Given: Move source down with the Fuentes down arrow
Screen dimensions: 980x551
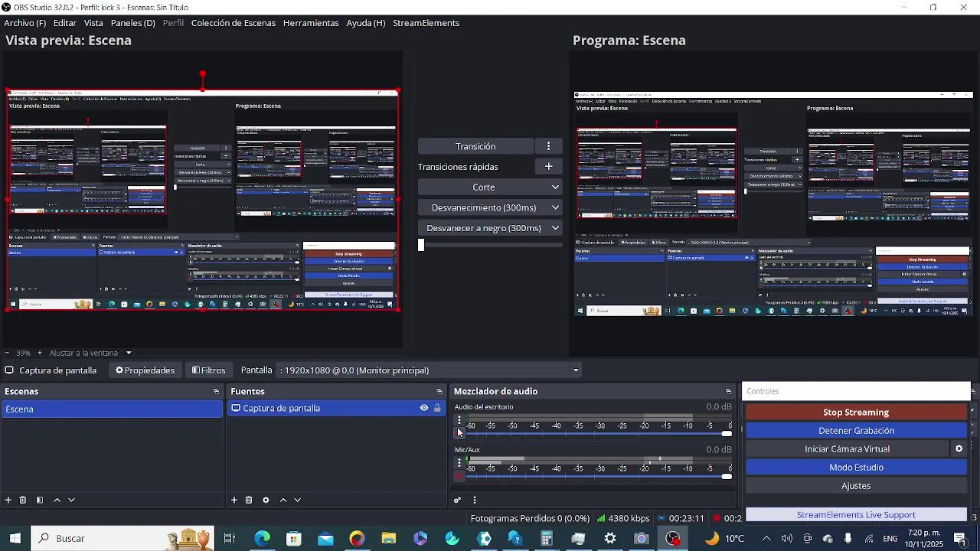Looking at the screenshot, I should [298, 500].
